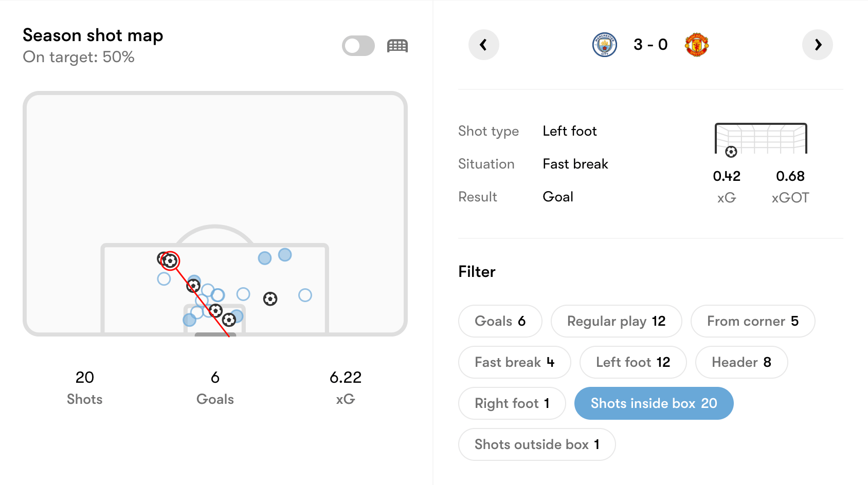Deselect the Shots inside box 20 filter
868x485 pixels.
pos(654,403)
